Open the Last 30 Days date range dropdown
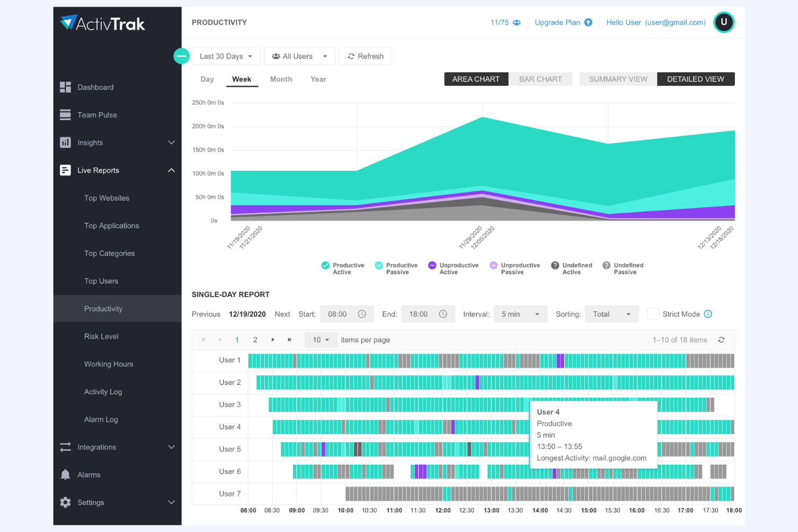This screenshot has width=798, height=532. coord(226,56)
